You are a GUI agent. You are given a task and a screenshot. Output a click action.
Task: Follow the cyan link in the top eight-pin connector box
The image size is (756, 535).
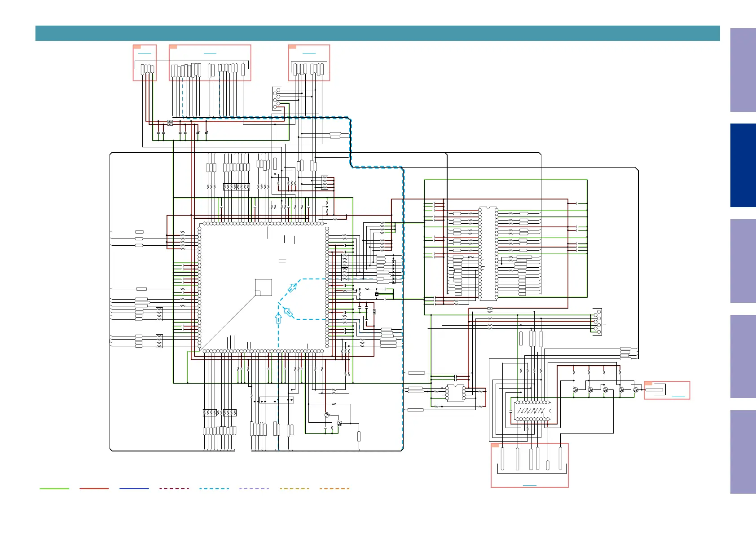(309, 53)
